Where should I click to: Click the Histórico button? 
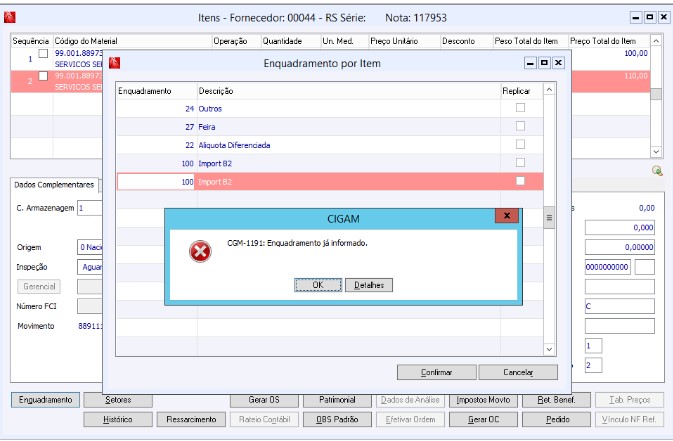click(x=118, y=420)
